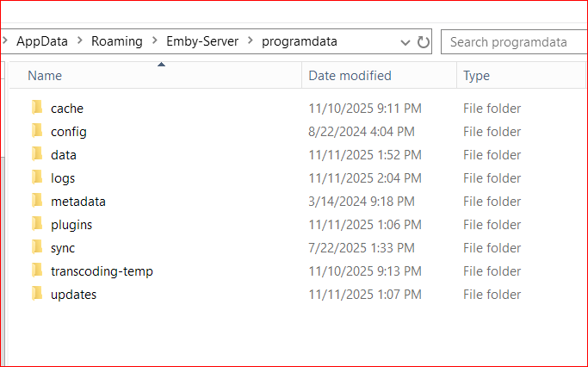The width and height of the screenshot is (588, 367).
Task: Navigate to Emby-Server in breadcrumb
Action: (201, 41)
